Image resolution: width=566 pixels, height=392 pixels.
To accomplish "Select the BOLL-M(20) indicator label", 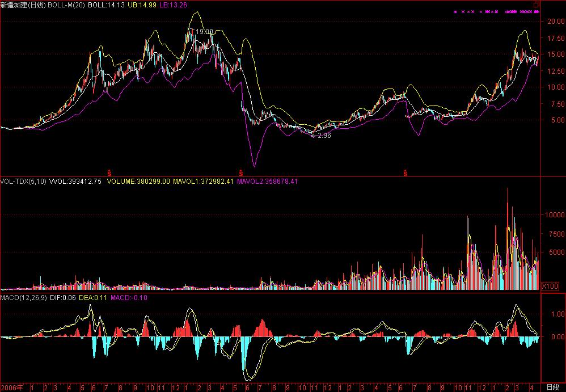I will point(67,6).
